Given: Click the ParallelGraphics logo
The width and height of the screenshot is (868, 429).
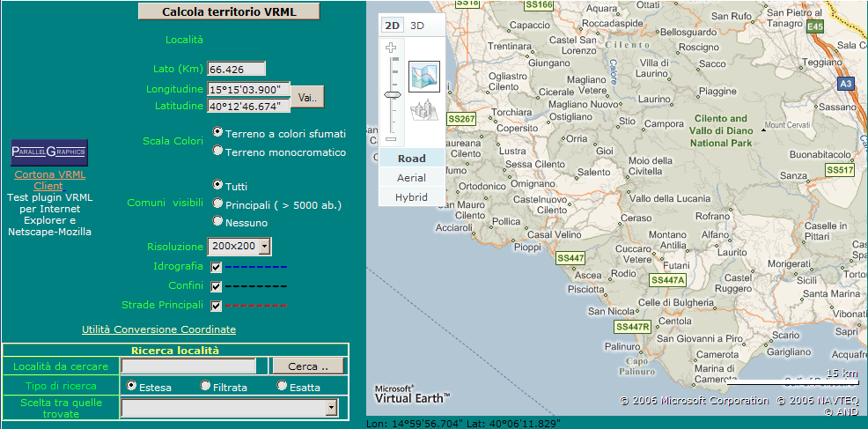Looking at the screenshot, I should (x=49, y=152).
